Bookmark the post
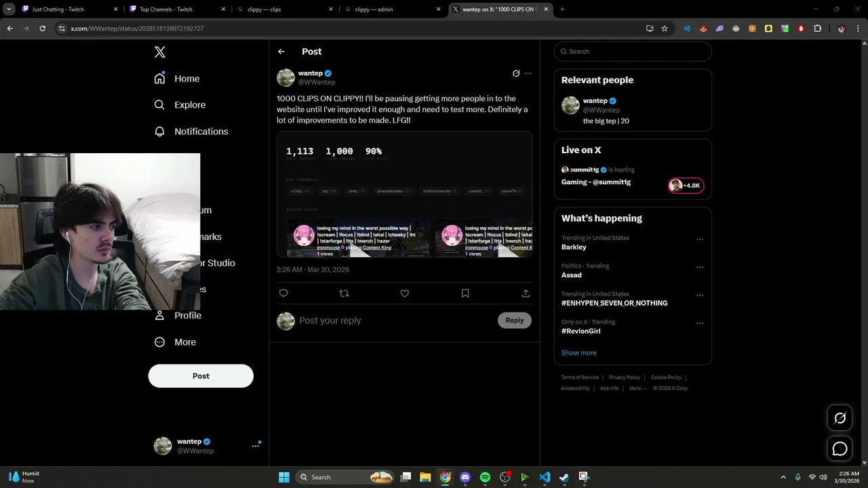The width and height of the screenshot is (868, 488). (x=465, y=293)
